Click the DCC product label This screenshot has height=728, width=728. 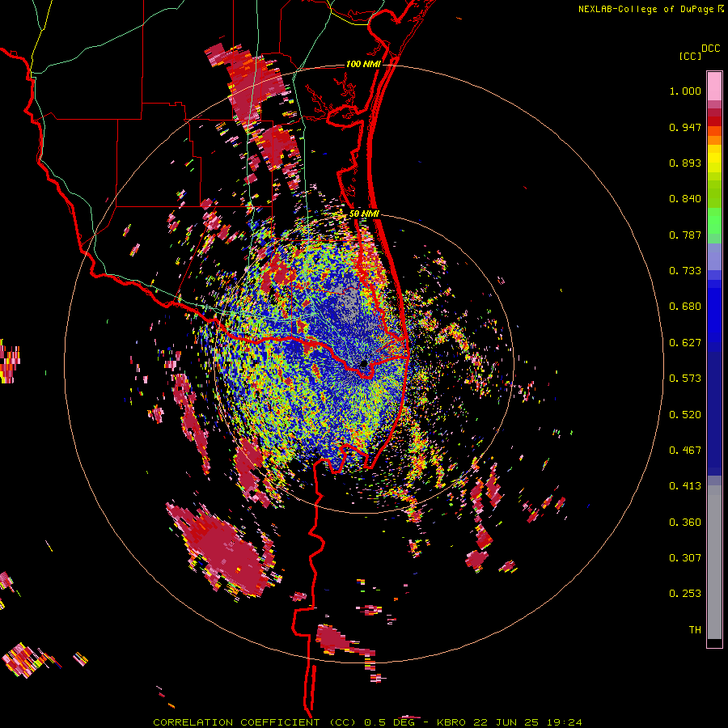(x=710, y=49)
